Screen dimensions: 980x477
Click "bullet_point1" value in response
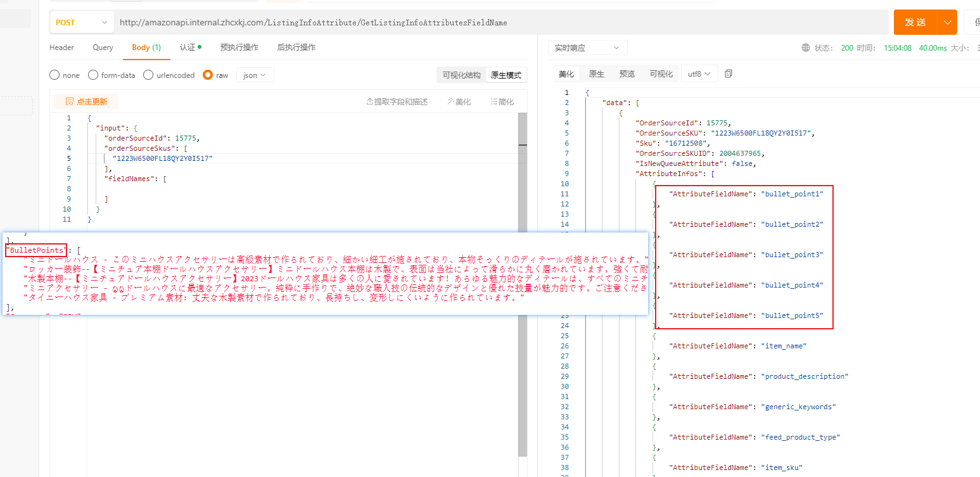click(x=792, y=194)
